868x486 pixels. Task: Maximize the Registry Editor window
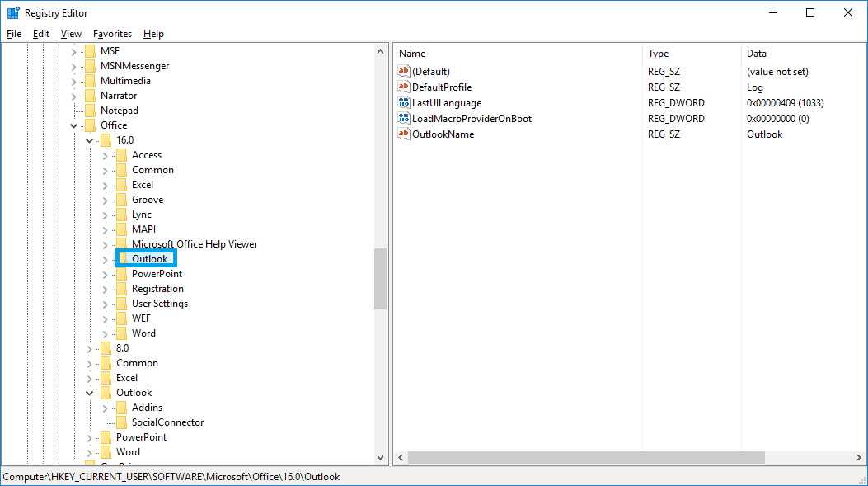click(810, 12)
